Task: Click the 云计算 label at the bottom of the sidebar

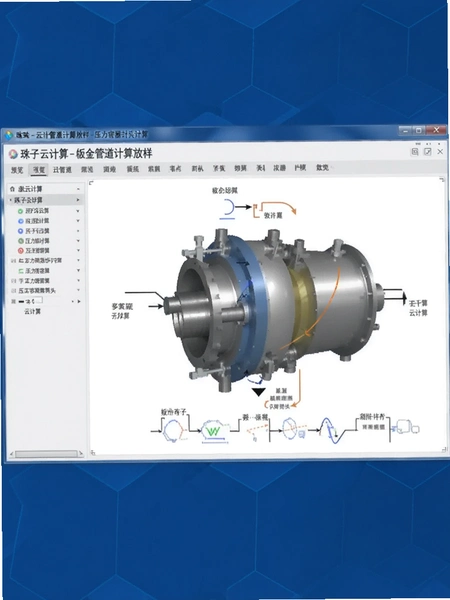Action: (33, 311)
